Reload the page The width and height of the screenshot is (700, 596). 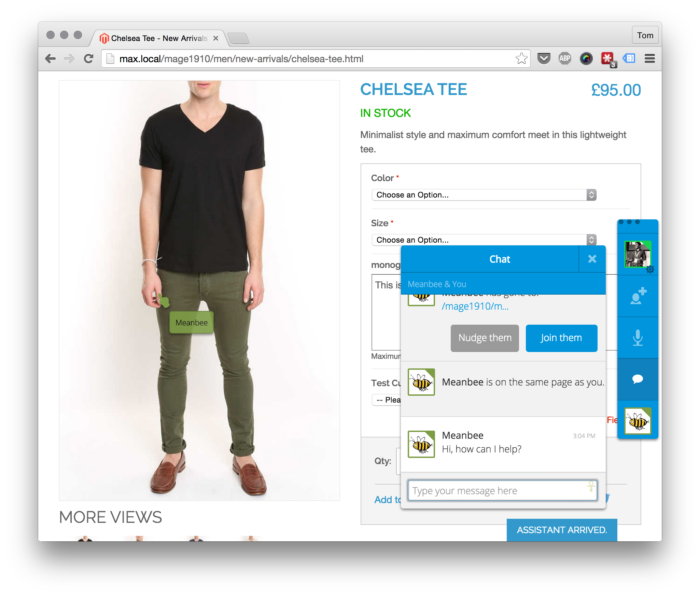pos(89,58)
